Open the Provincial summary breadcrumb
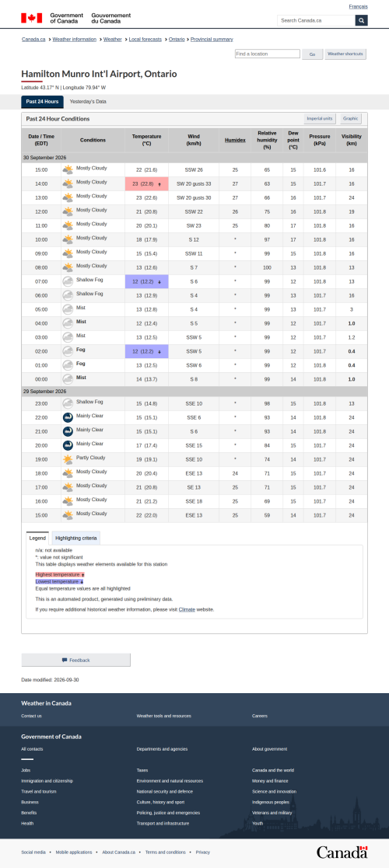 [212, 40]
